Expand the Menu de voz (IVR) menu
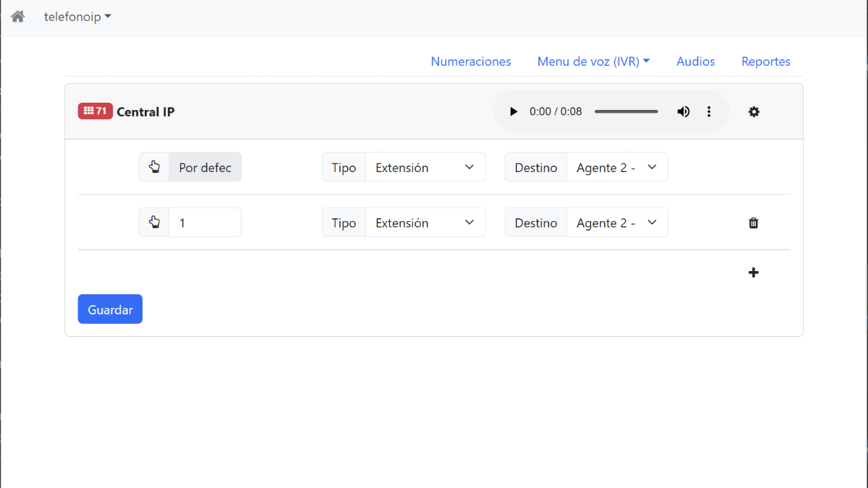Screen dimensions: 868x488 (593, 61)
